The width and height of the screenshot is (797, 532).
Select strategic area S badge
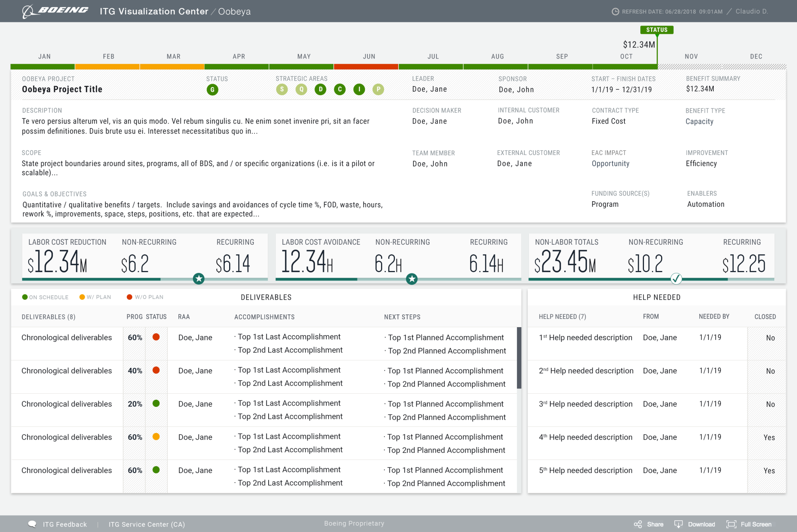282,89
